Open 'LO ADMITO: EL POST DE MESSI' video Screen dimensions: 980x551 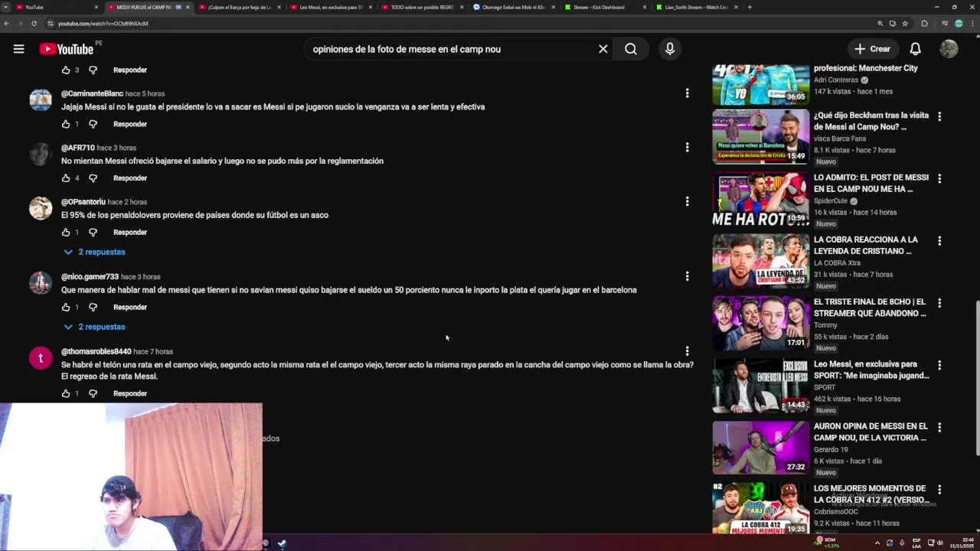click(x=871, y=183)
